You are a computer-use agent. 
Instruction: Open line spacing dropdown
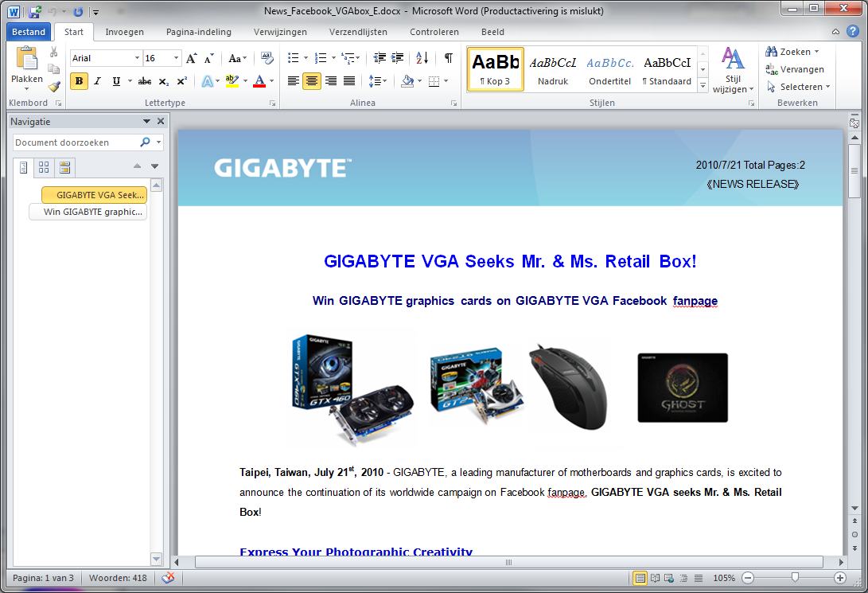pos(378,81)
